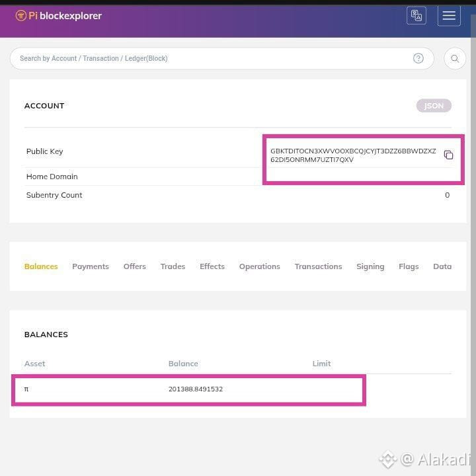Click the Public Key label
Image resolution: width=476 pixels, height=476 pixels.
point(45,151)
